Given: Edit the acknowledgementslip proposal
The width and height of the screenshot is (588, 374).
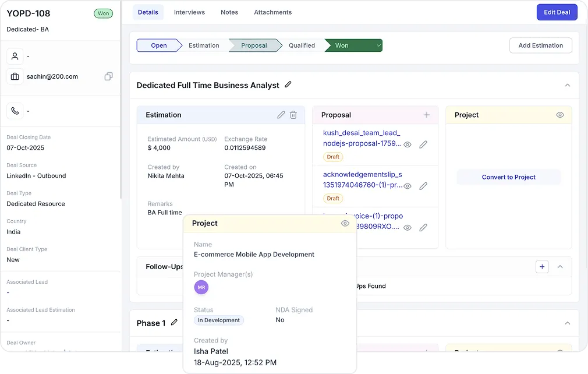Looking at the screenshot, I should (423, 186).
